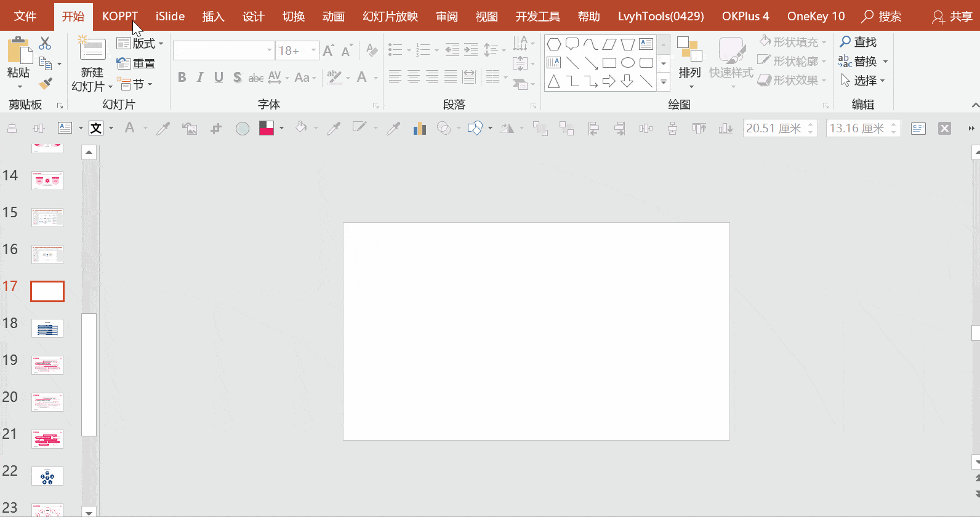Open the font size dropdown
Screen dimensions: 980x517
click(x=313, y=50)
